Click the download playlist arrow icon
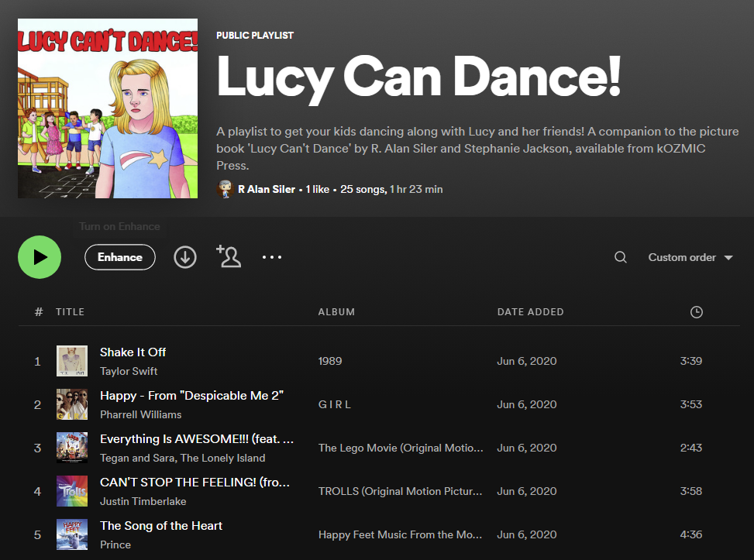Screen dimensions: 754x560 click(x=184, y=257)
